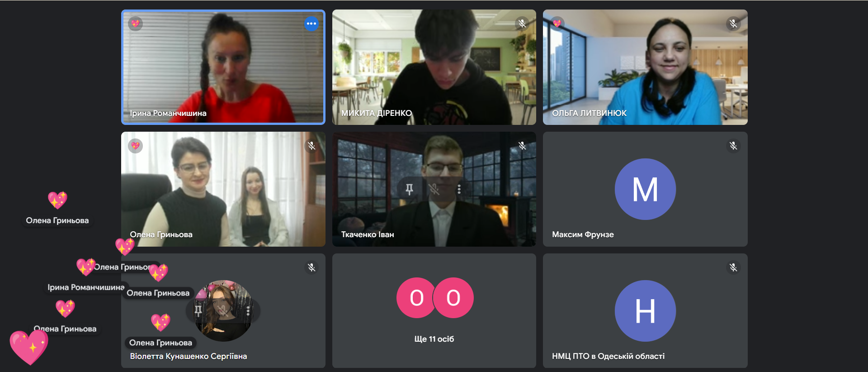Click heart reaction badge on Ірина Романчишина tile
Screen dimensions: 868x372
tap(136, 24)
